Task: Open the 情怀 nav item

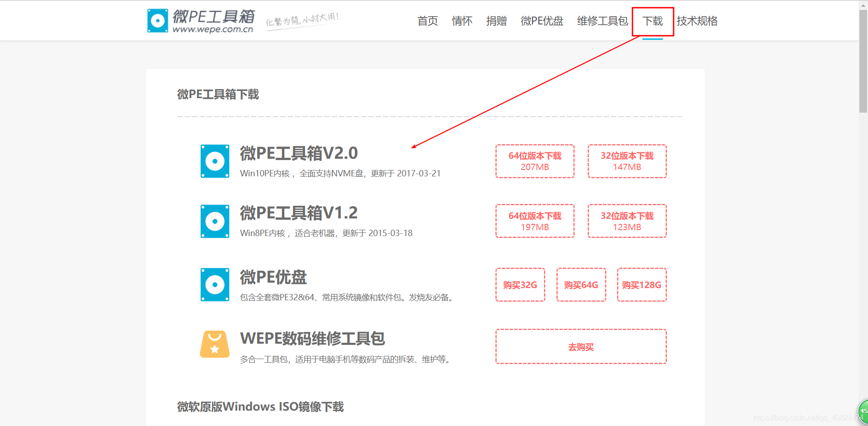Action: 462,21
